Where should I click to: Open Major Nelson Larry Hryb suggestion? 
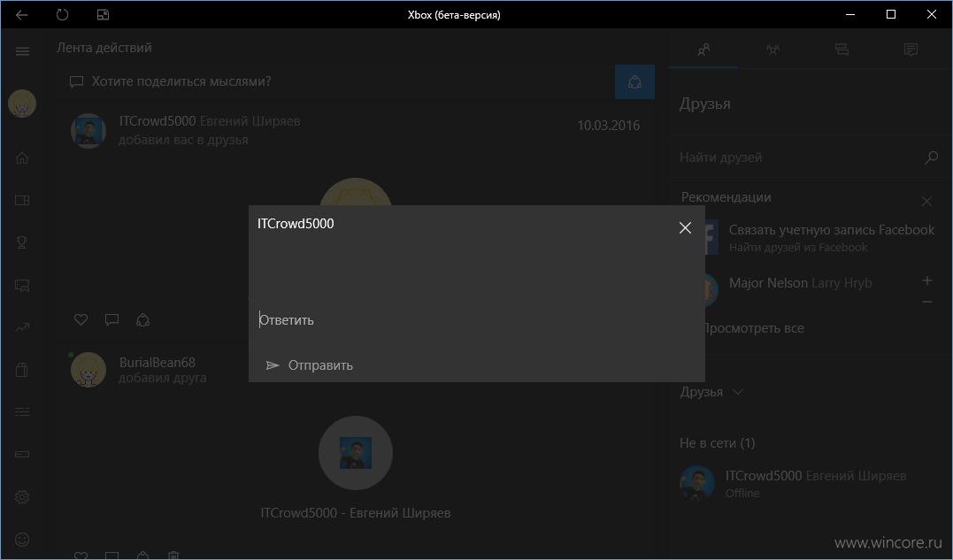[x=800, y=283]
